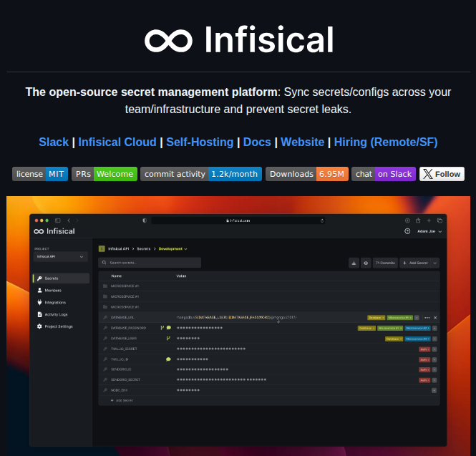The image size is (476, 456).
Task: Open Integrations in the dashboard sidebar
Action: [55, 302]
